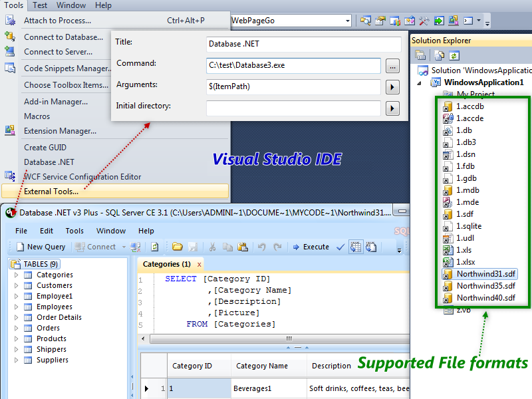Screen dimensions: 532x399
Task: Click the Solution Explorer Show All Files icon
Action: click(439, 55)
